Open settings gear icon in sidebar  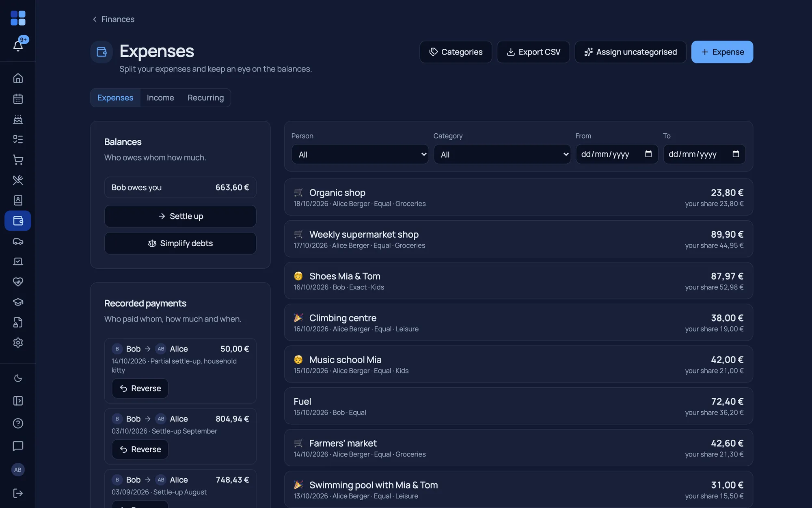pos(18,343)
